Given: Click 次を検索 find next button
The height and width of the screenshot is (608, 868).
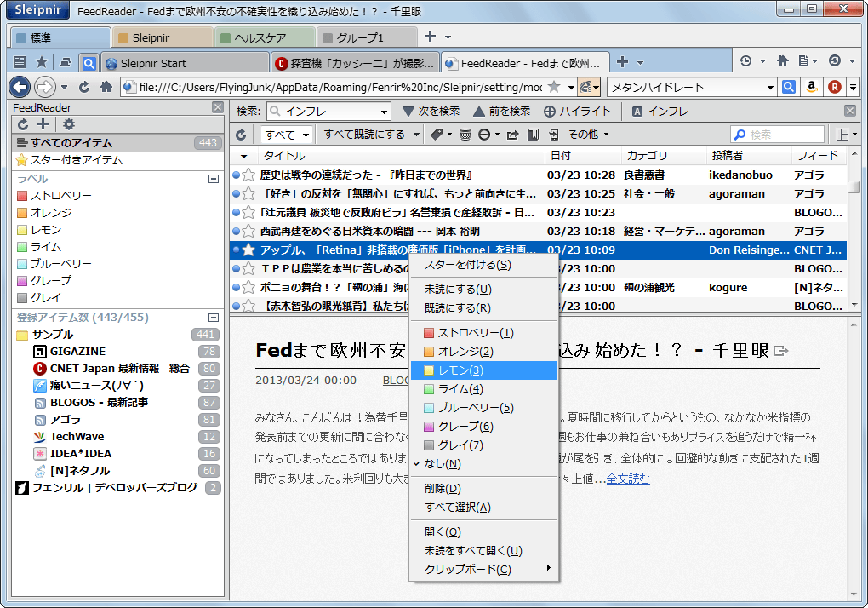Looking at the screenshot, I should tap(431, 112).
